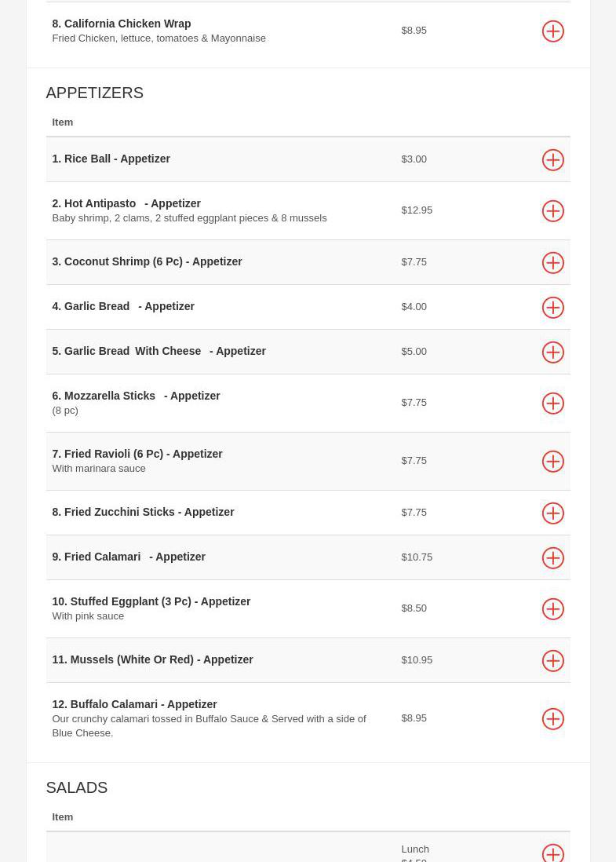616x862 pixels.
Task: Click plus icon for first Salads item
Action: [552, 853]
